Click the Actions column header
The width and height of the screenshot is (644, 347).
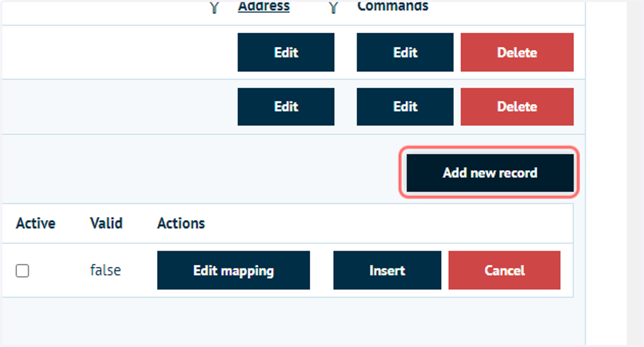181,223
